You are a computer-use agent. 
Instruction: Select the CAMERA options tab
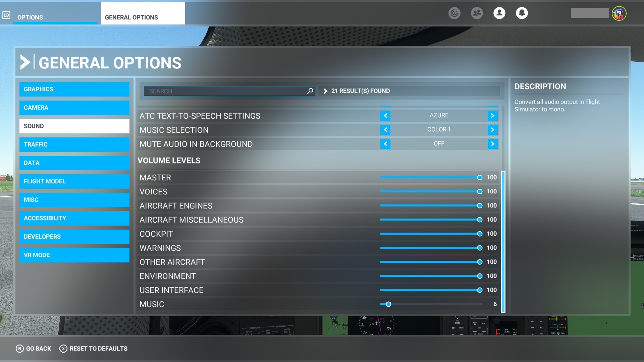click(74, 107)
